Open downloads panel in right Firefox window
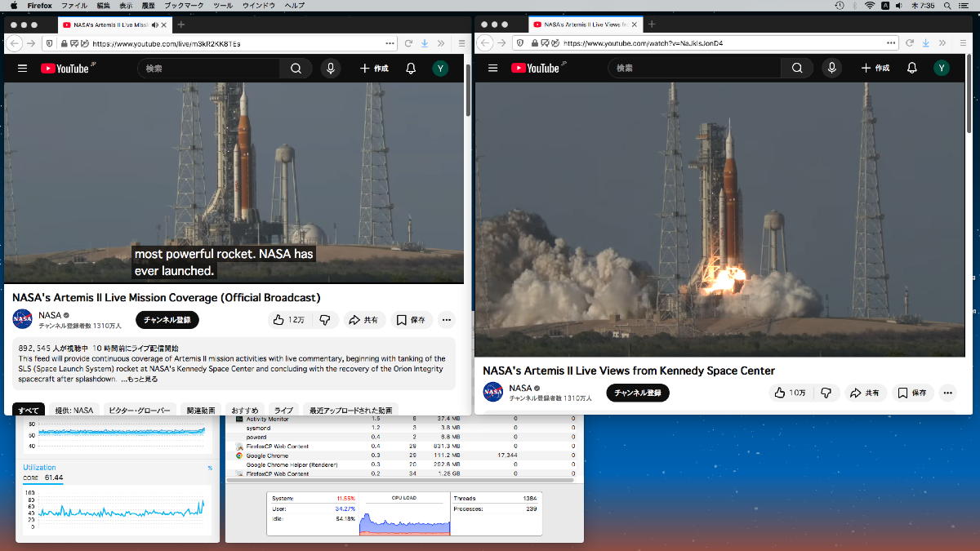The height and width of the screenshot is (551, 980). click(925, 42)
